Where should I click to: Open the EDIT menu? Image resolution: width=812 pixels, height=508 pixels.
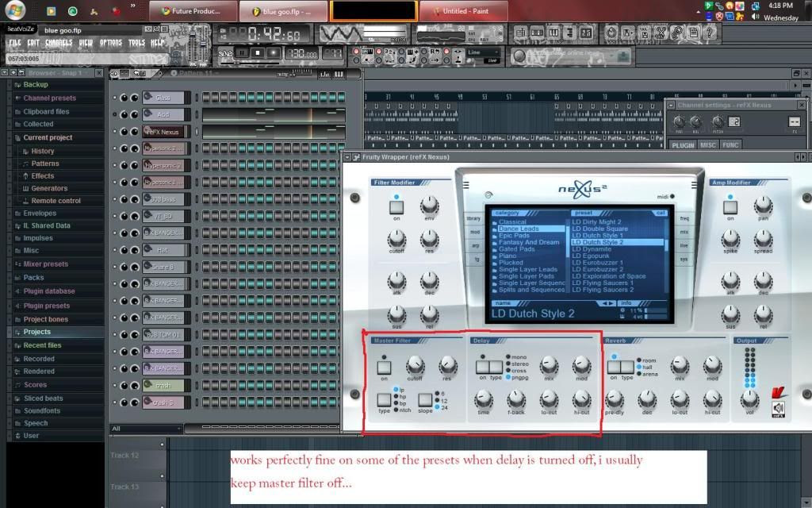(33, 43)
